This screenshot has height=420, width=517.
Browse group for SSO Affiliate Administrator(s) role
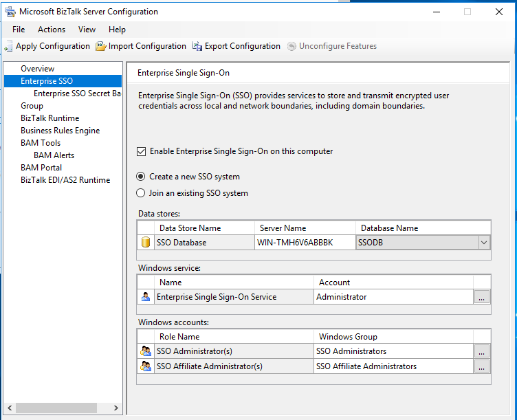(x=481, y=366)
